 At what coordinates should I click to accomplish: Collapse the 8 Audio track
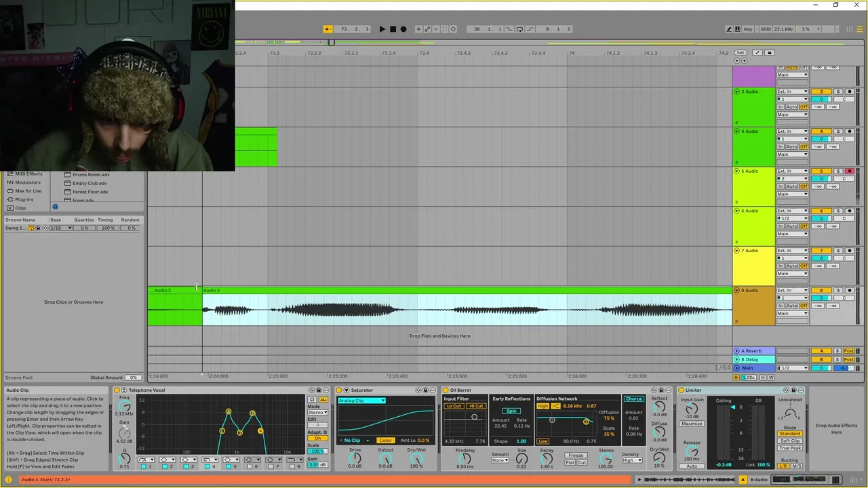737,291
